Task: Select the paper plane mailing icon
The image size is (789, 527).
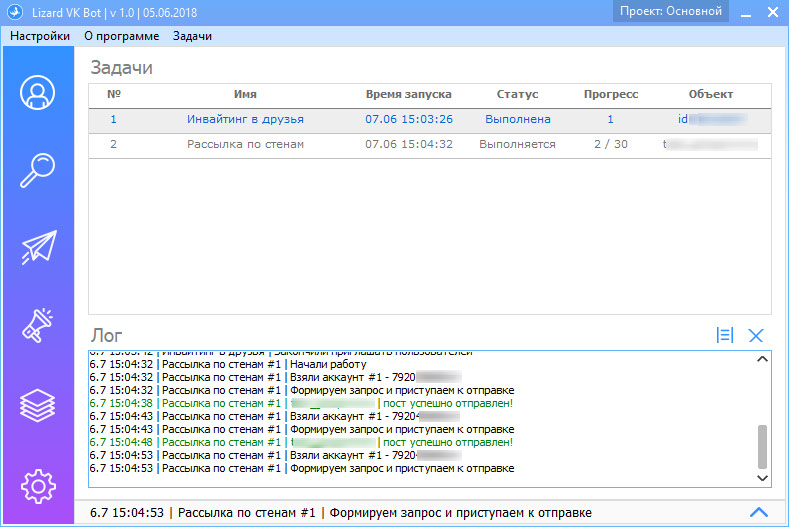Action: click(37, 249)
